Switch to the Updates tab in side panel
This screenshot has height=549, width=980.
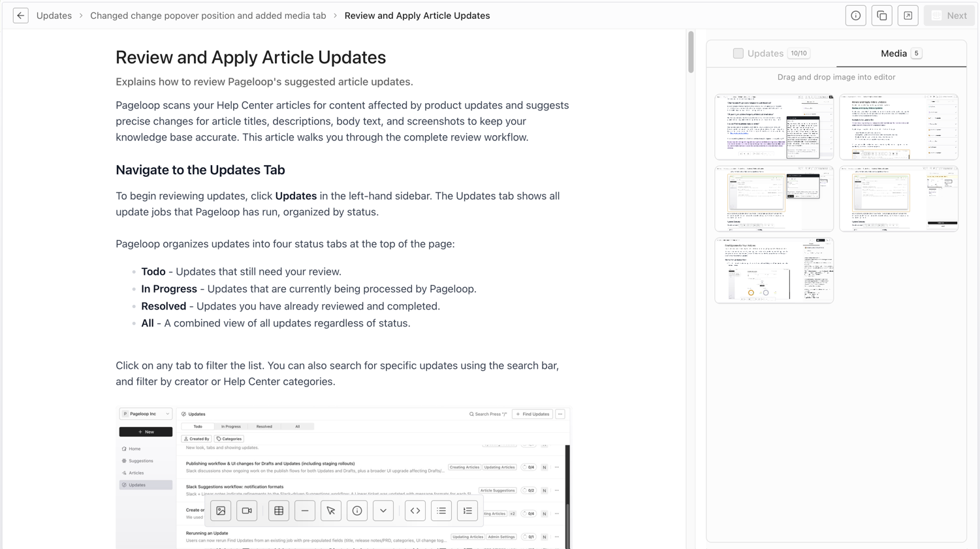pos(771,54)
